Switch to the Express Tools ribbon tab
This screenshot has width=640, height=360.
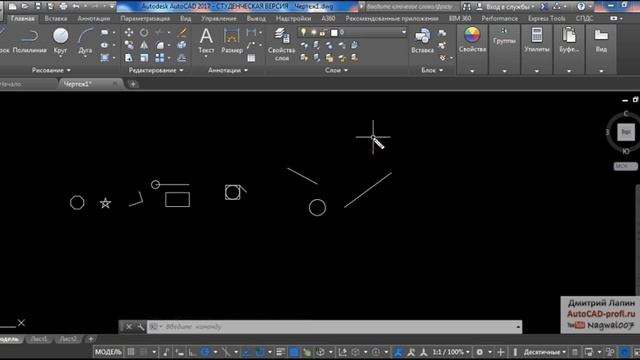tap(547, 19)
